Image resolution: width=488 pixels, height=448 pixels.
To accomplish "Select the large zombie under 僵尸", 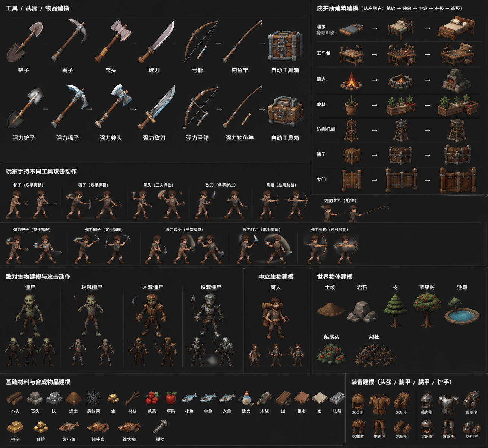I will click(29, 316).
